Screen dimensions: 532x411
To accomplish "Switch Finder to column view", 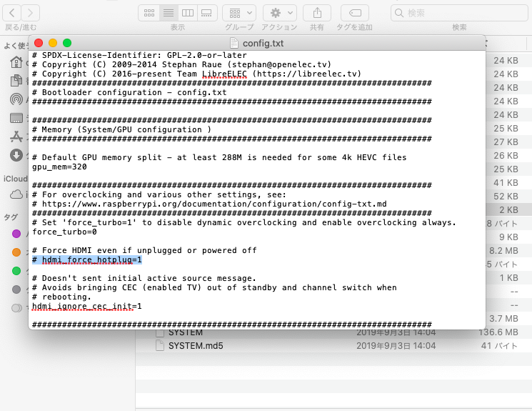I will (188, 13).
